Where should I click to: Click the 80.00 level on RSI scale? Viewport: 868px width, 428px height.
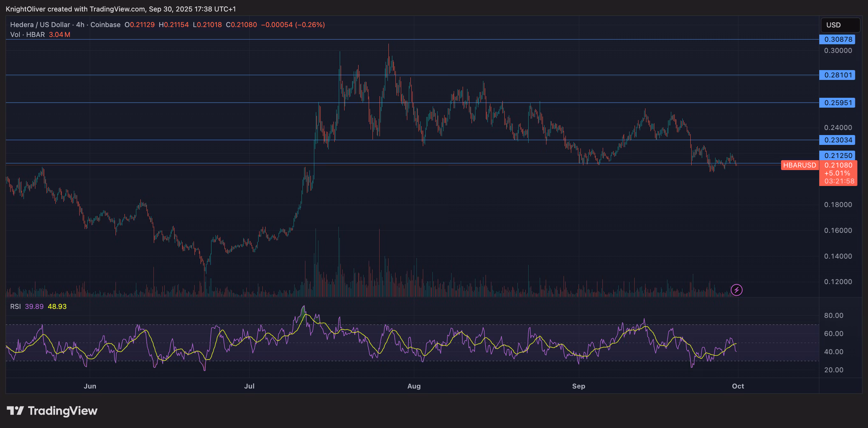833,316
